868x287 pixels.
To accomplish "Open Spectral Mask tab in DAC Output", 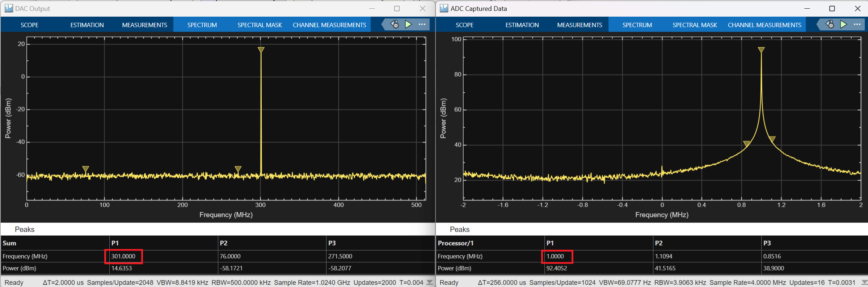I will click(260, 25).
